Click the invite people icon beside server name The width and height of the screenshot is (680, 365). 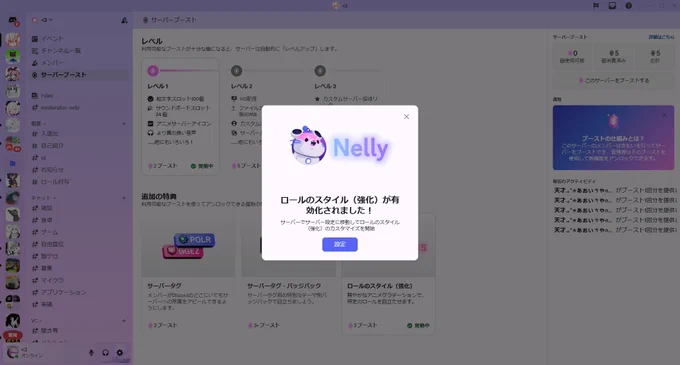(x=124, y=20)
